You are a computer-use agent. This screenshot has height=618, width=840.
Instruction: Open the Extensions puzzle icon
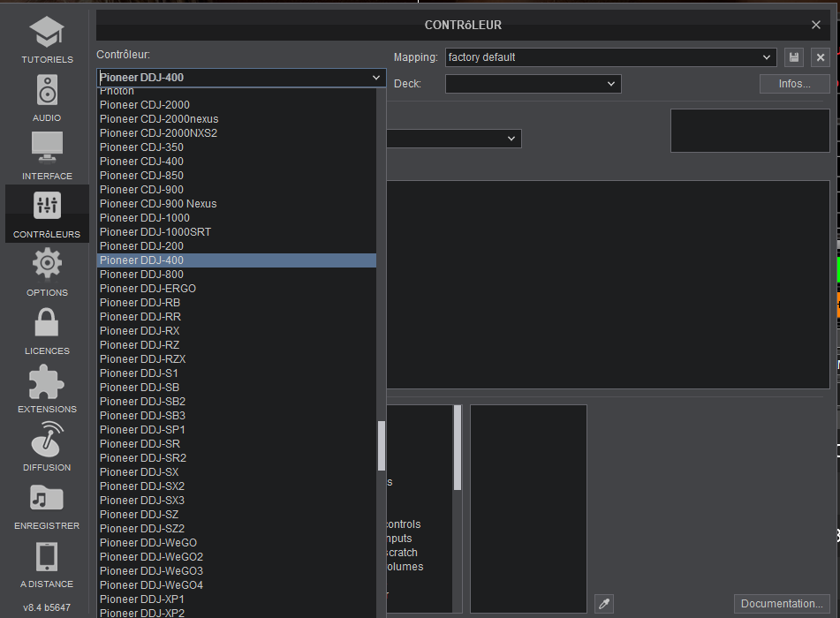tap(47, 388)
